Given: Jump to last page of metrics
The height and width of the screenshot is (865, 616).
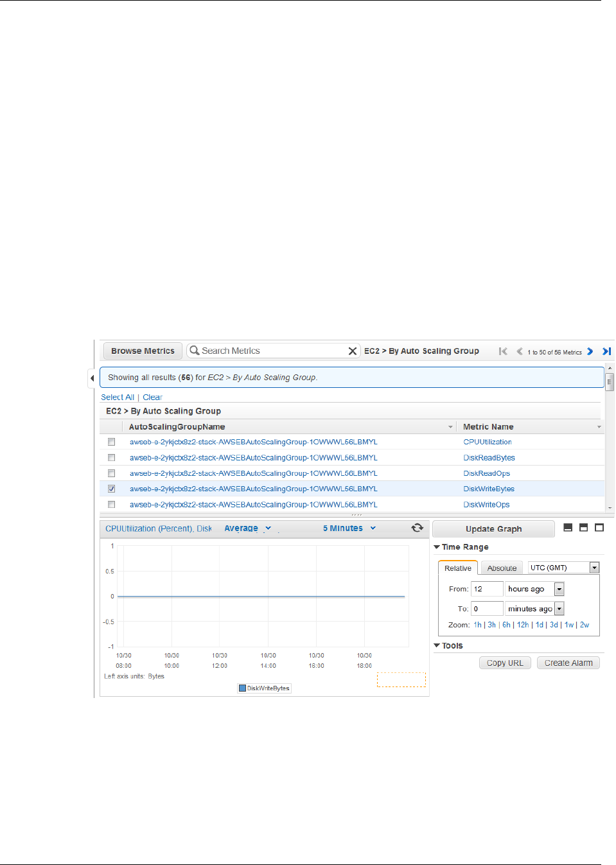Looking at the screenshot, I should click(606, 351).
